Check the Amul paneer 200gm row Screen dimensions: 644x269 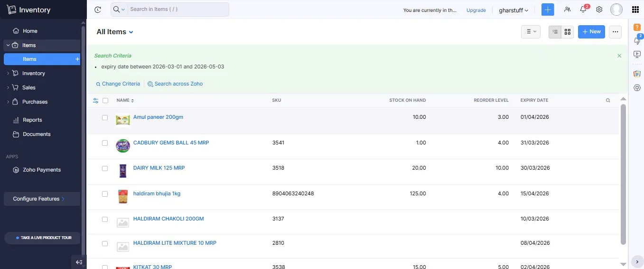coord(105,117)
